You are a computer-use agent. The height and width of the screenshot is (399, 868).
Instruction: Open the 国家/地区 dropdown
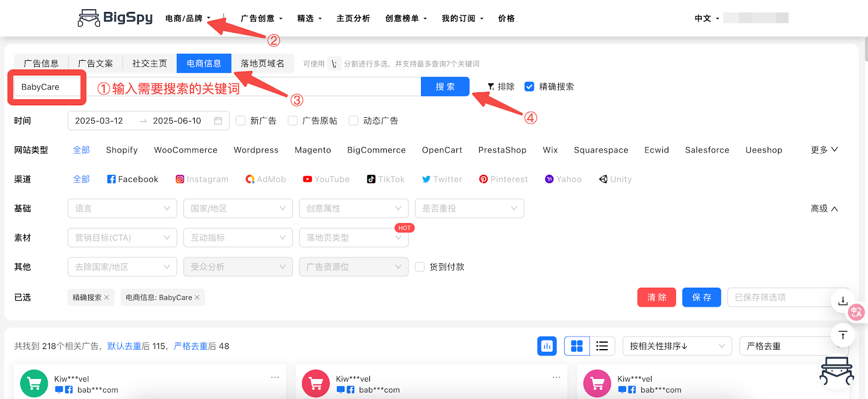point(238,208)
